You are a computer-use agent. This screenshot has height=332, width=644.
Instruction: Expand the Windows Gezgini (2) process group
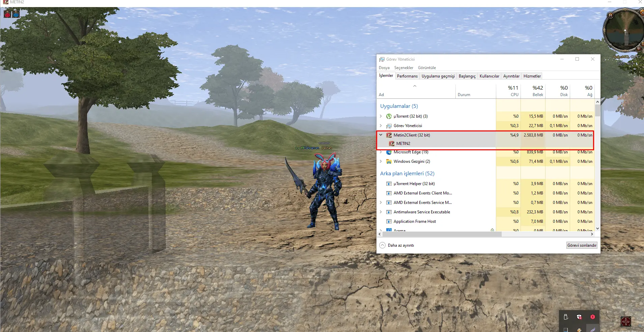pyautogui.click(x=381, y=161)
